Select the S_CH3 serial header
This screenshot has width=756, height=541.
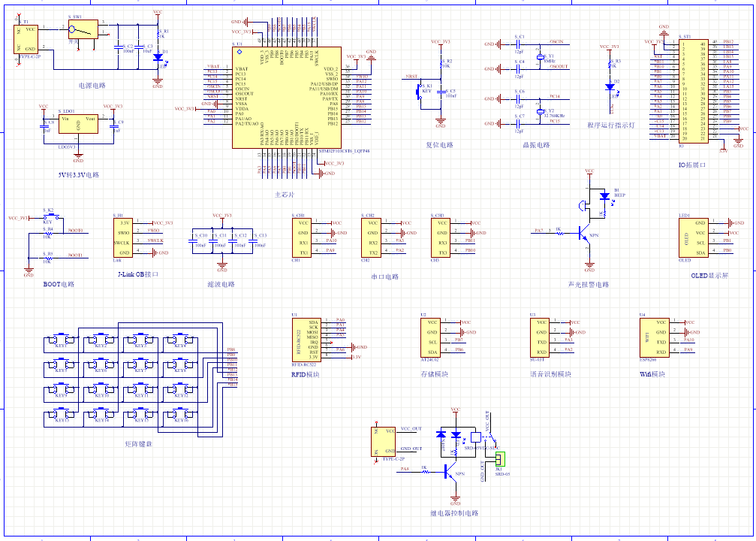[441, 237]
